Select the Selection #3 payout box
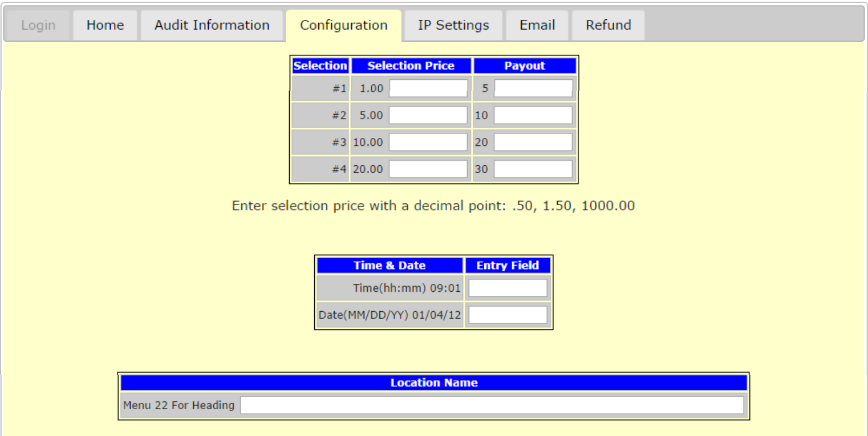This screenshot has width=868, height=436. pyautogui.click(x=533, y=142)
